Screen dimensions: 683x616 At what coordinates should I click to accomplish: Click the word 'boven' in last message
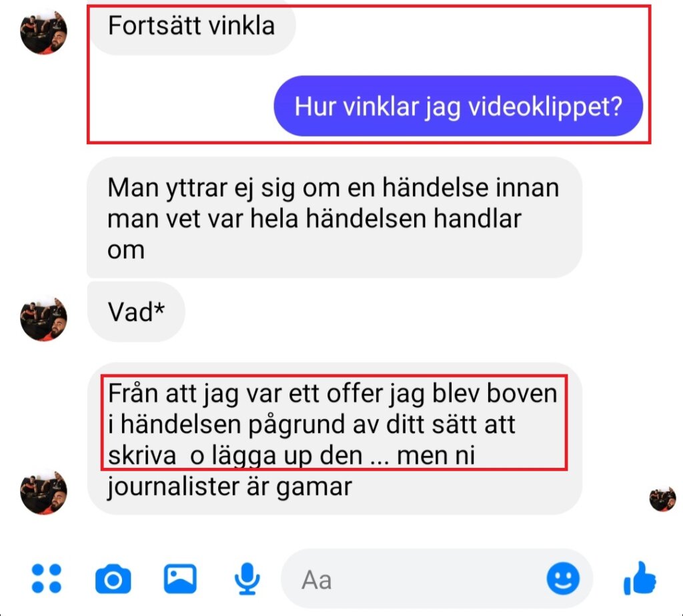click(522, 393)
